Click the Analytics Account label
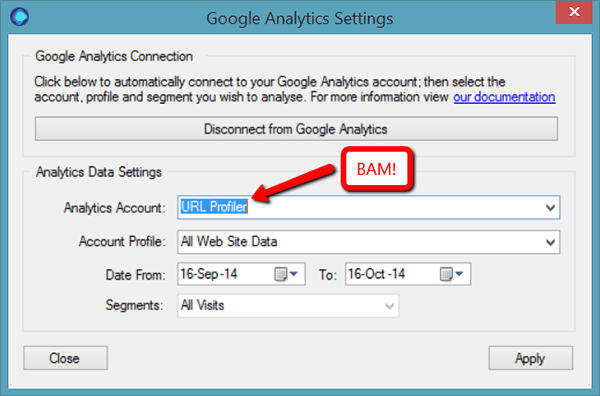Viewport: 600px width, 396px height. (x=114, y=208)
